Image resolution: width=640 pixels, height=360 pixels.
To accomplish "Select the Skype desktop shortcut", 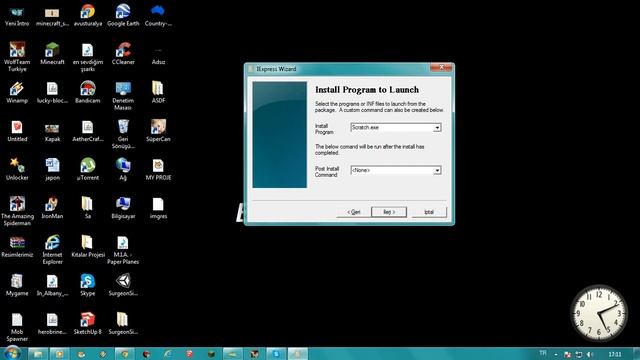I will click(x=87, y=285).
